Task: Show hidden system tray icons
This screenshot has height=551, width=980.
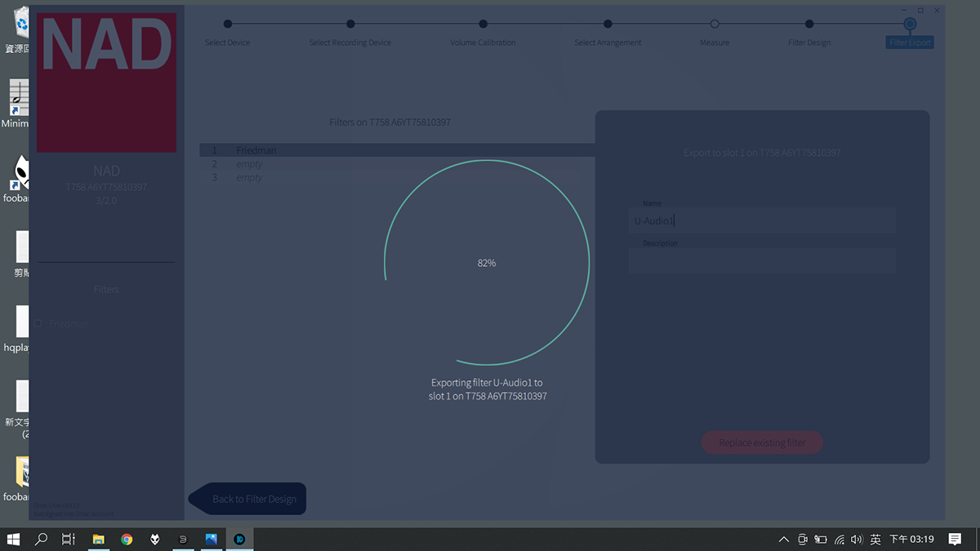Action: point(784,540)
